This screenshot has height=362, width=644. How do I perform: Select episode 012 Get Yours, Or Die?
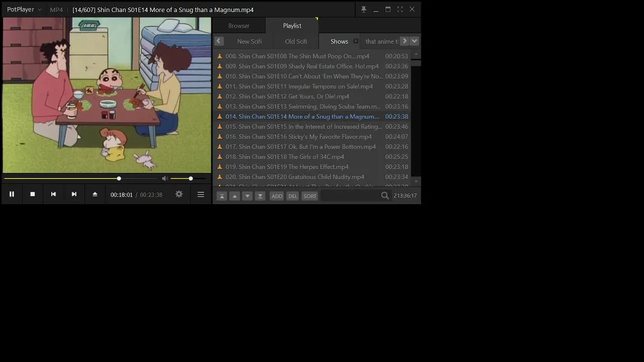coord(312,97)
